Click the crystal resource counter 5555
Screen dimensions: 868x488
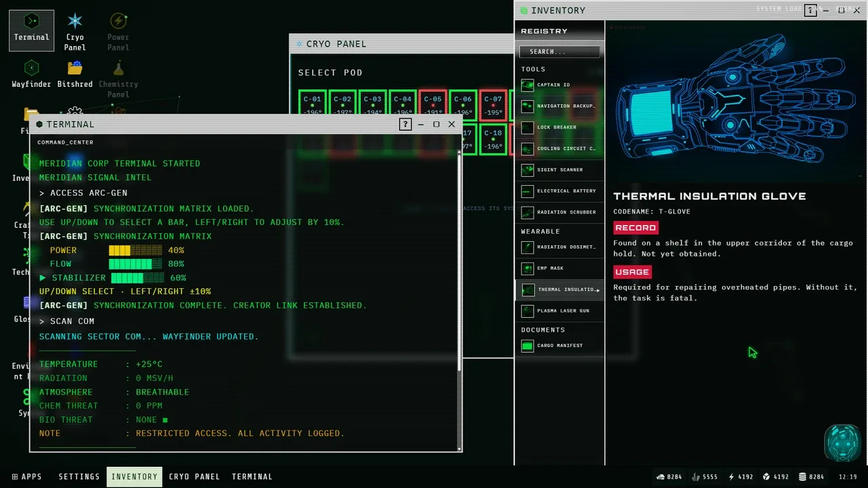coord(705,476)
